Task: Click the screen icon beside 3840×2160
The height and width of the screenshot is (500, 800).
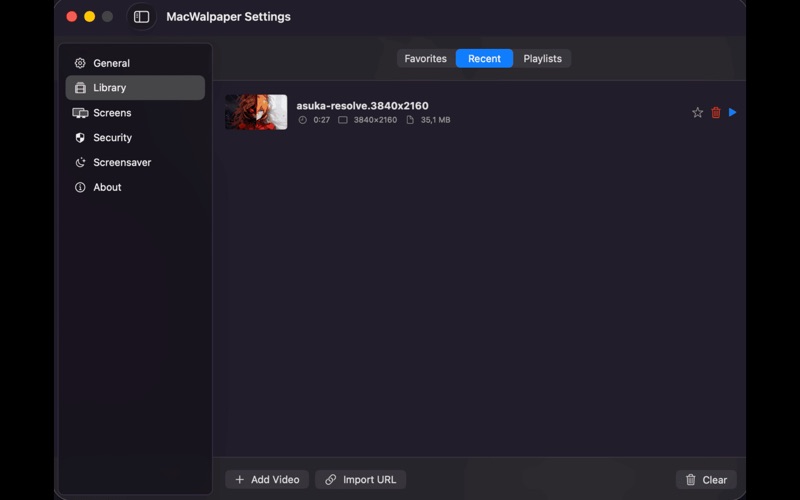Action: (343, 120)
